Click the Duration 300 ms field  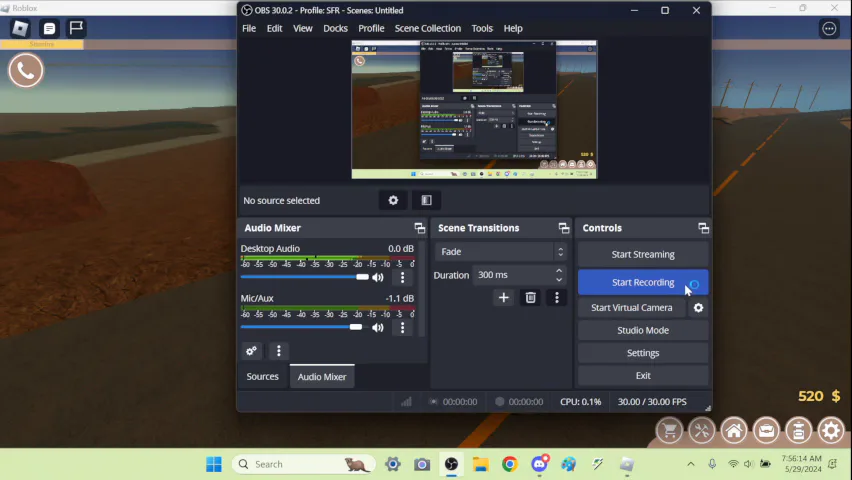(519, 275)
